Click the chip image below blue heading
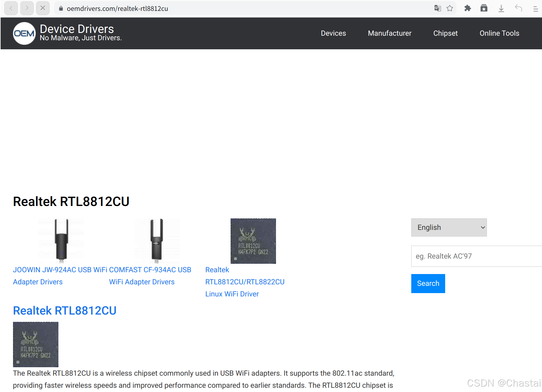The image size is (542, 392). click(x=36, y=345)
